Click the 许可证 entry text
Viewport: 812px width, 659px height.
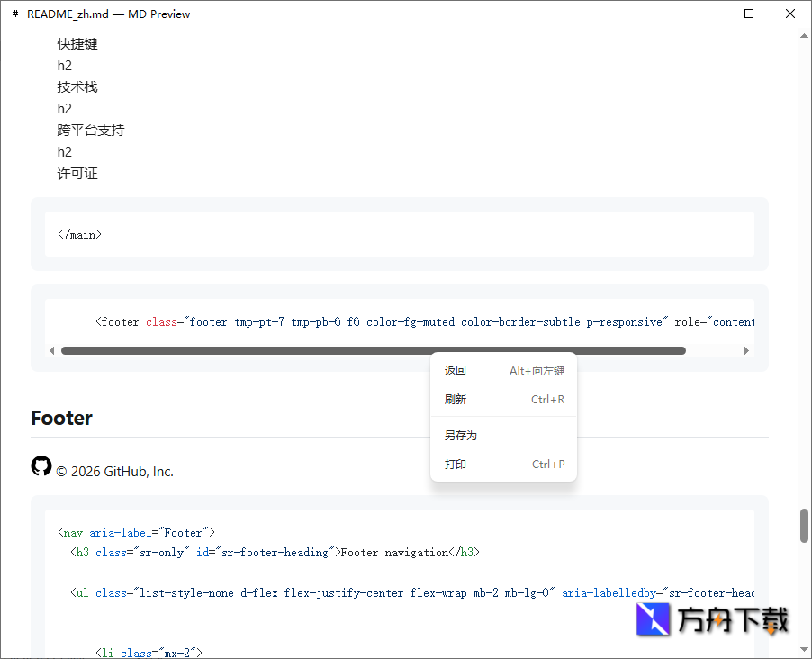pyautogui.click(x=77, y=174)
